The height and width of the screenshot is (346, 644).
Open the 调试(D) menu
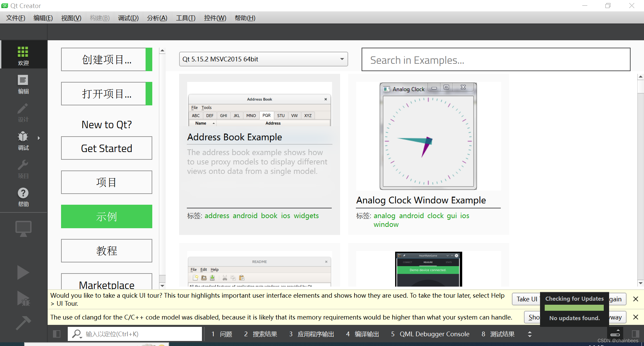coord(128,18)
